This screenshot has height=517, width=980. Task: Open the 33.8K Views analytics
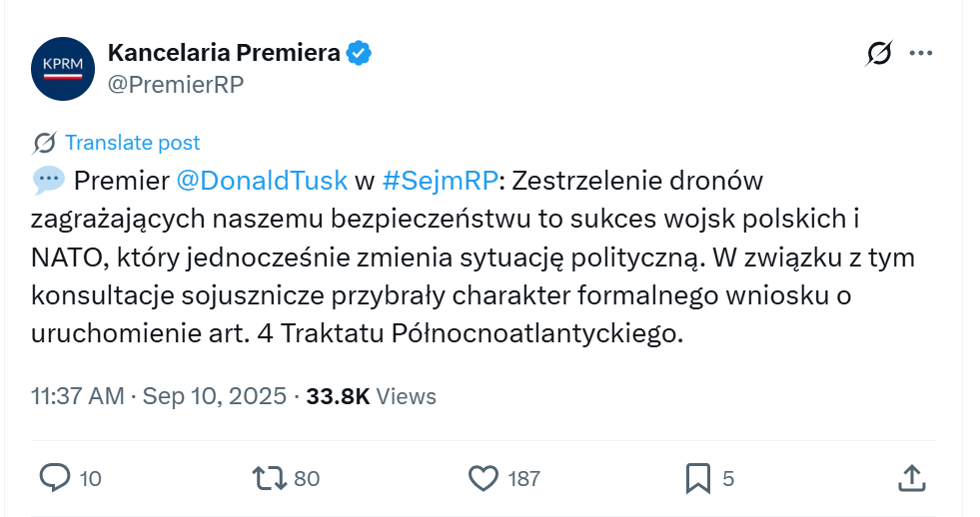pyautogui.click(x=371, y=396)
